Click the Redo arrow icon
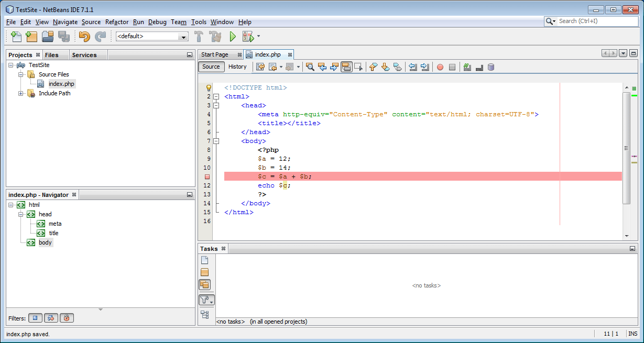 [100, 37]
